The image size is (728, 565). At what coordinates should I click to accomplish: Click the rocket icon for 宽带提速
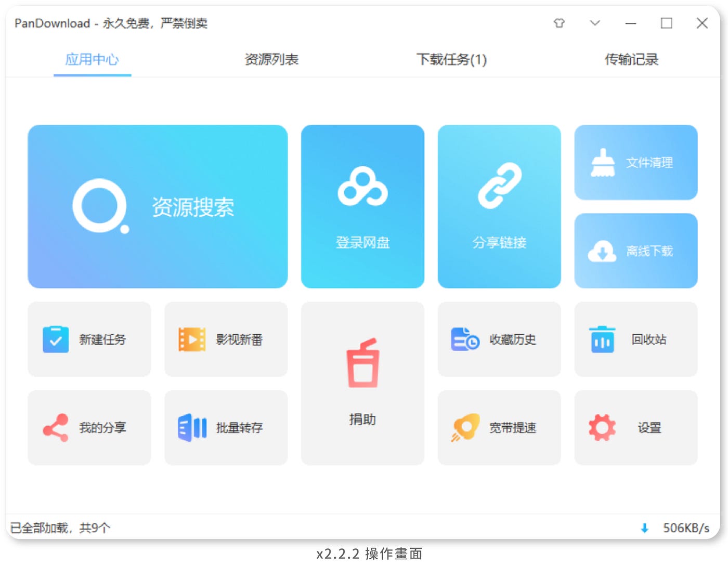(x=465, y=428)
